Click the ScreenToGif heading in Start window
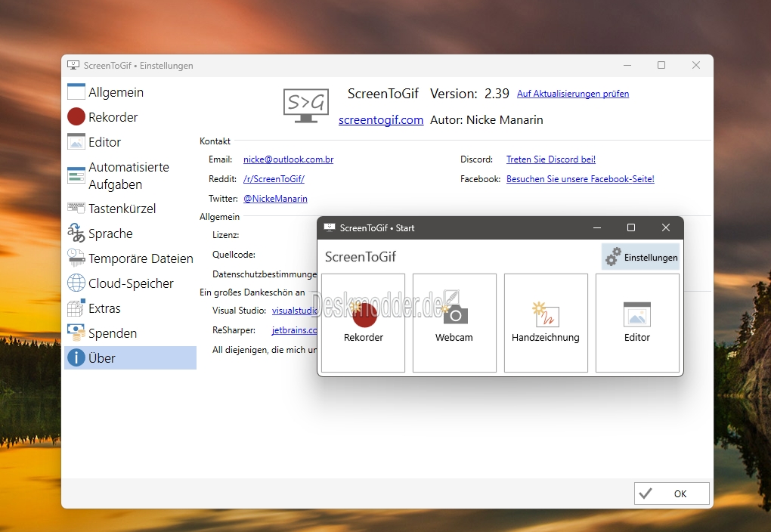 pos(361,257)
